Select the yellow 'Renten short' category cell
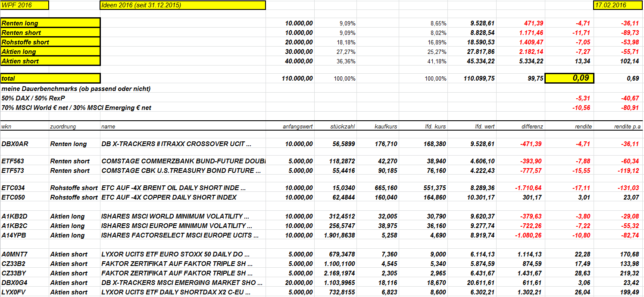This screenshot has height=297, width=644. (x=50, y=33)
